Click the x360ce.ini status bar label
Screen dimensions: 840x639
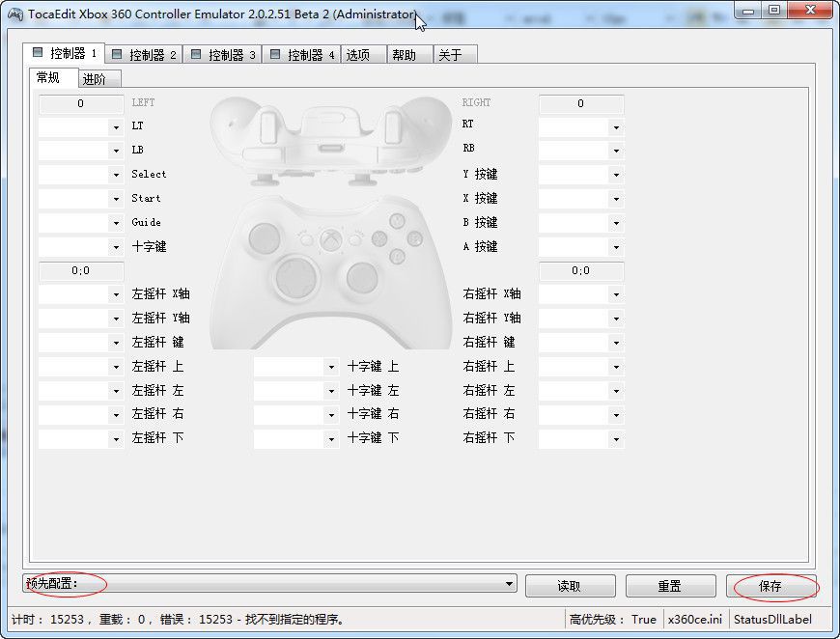695,620
